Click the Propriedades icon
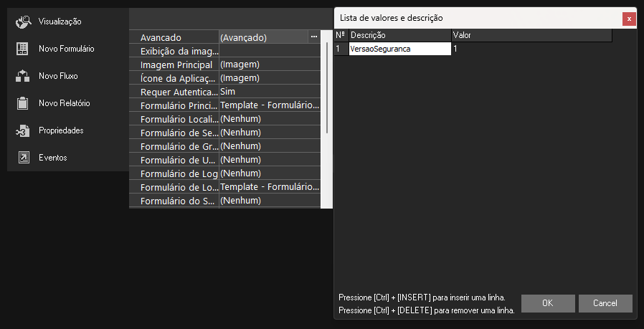Image resolution: width=644 pixels, height=329 pixels. [x=22, y=130]
